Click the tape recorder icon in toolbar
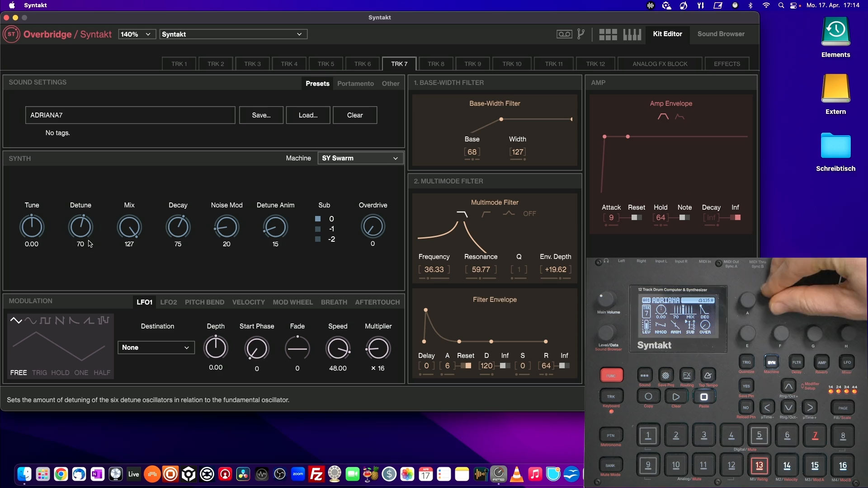 (x=564, y=34)
